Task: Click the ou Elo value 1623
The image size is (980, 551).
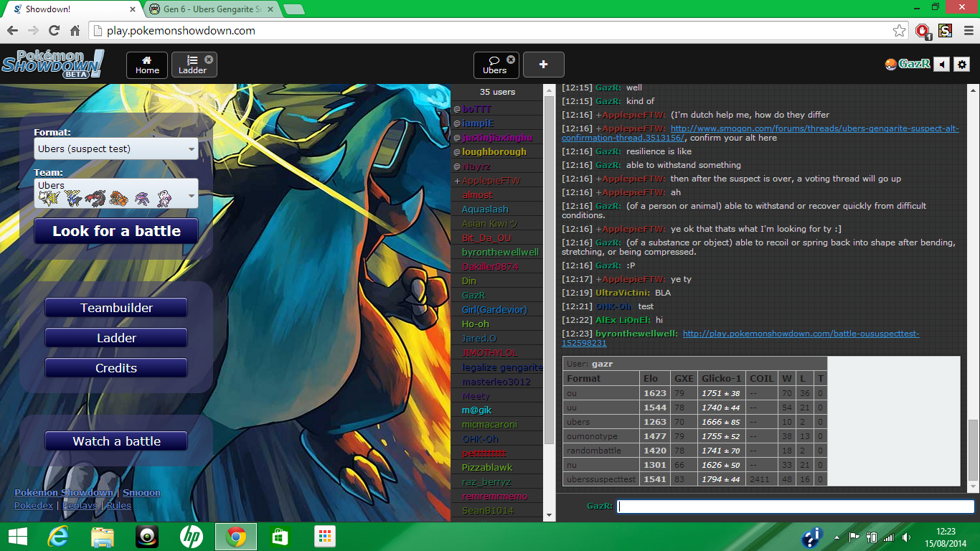Action: coord(654,393)
